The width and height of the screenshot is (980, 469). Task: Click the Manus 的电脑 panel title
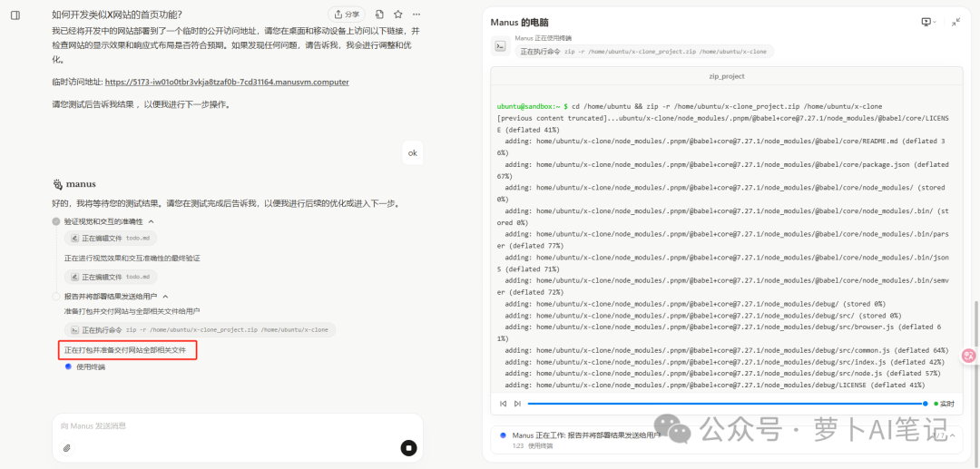520,22
